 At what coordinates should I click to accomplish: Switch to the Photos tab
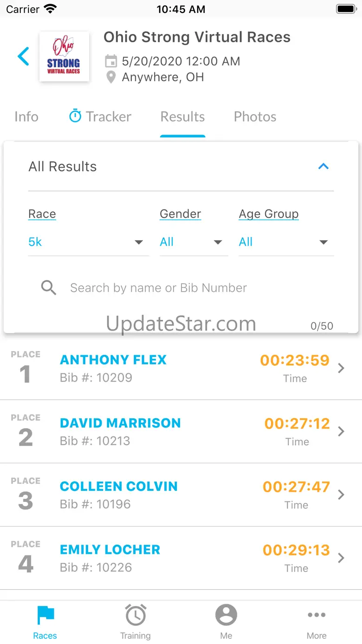255,117
